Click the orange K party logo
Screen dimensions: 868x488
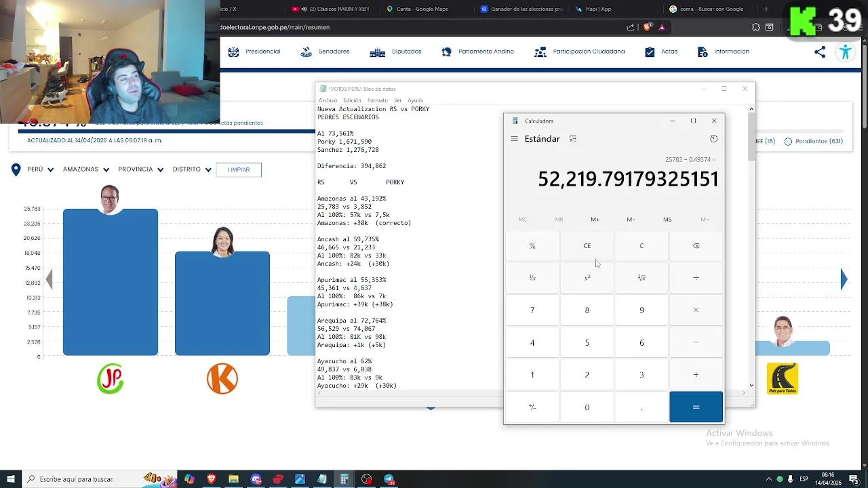(222, 379)
